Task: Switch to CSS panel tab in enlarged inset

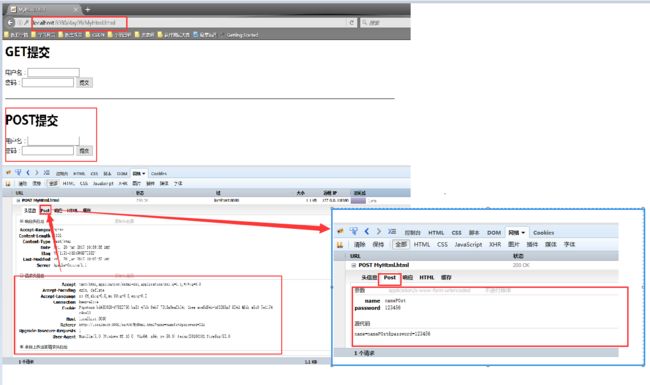Action: 456,233
